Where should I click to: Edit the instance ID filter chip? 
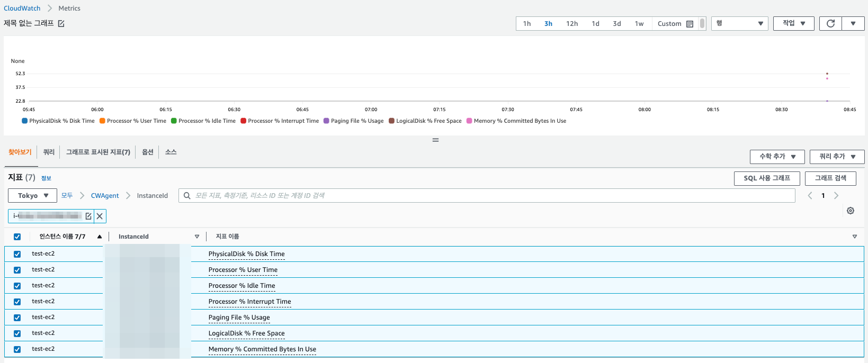(88, 216)
